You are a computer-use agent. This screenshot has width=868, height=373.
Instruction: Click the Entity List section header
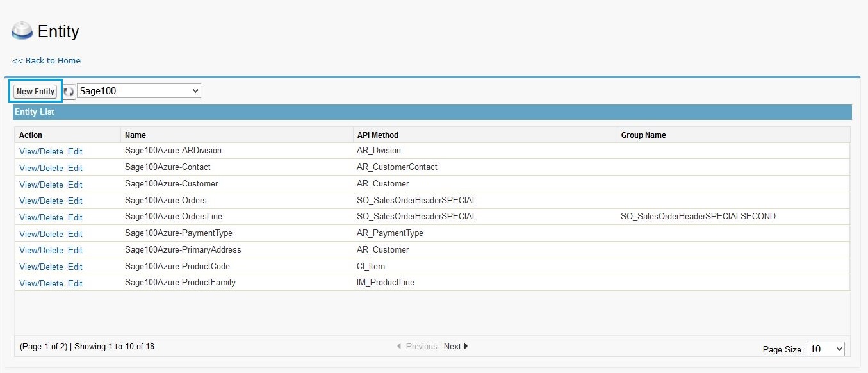432,112
